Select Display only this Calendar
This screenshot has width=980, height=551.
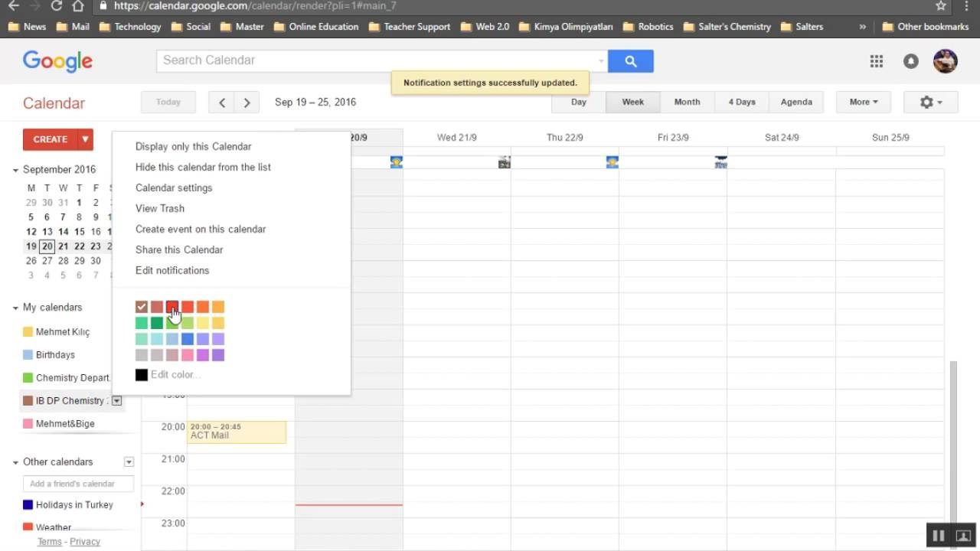193,146
